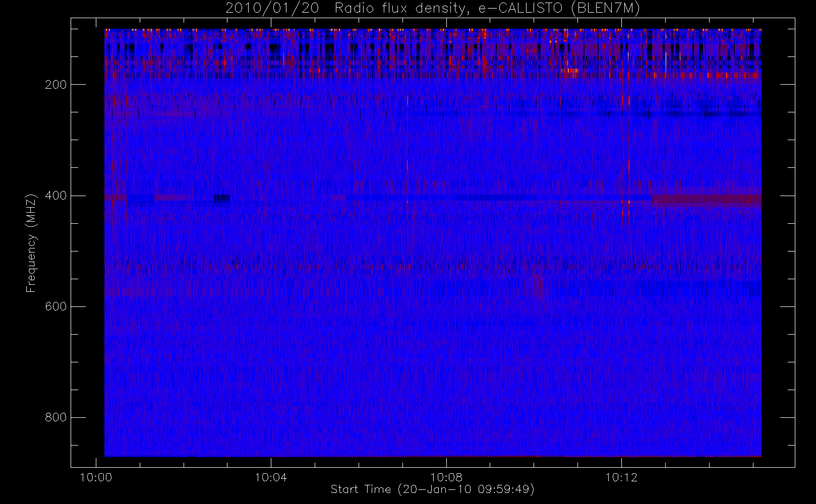Click the 10:00 time tick label

96,477
